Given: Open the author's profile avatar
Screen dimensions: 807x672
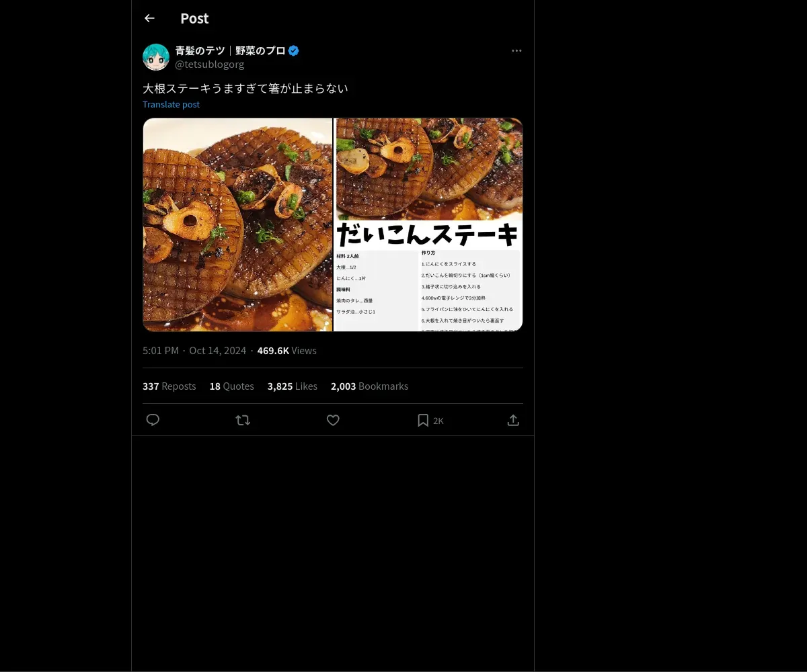Looking at the screenshot, I should coord(156,57).
